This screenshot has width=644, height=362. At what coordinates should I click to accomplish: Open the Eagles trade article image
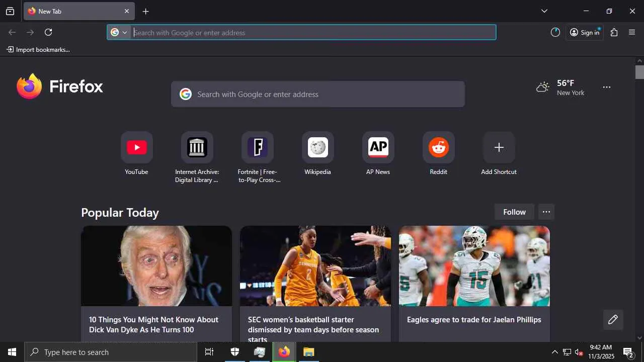coord(474,266)
